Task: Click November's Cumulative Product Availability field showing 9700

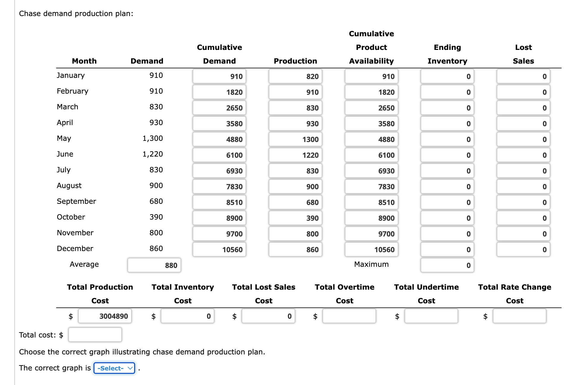Action: click(371, 234)
